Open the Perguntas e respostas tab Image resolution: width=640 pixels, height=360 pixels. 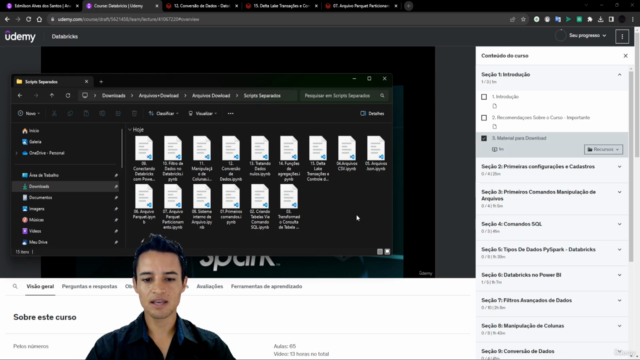[x=89, y=287]
